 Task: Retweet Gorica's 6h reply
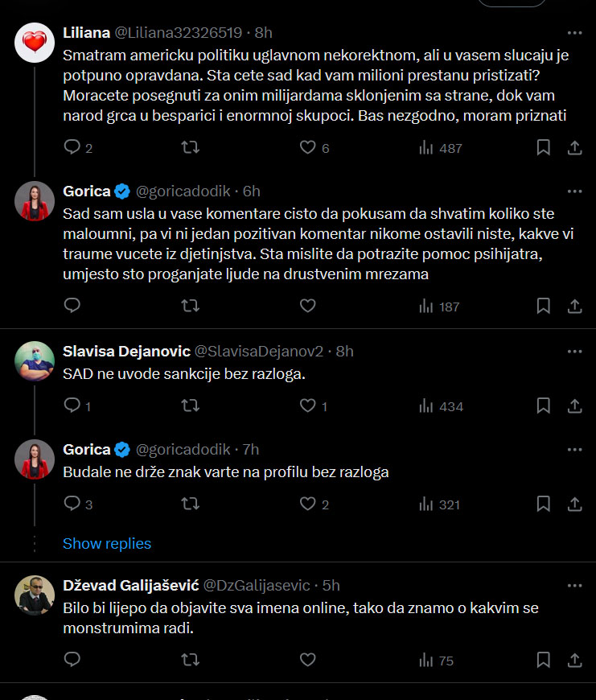(x=190, y=306)
